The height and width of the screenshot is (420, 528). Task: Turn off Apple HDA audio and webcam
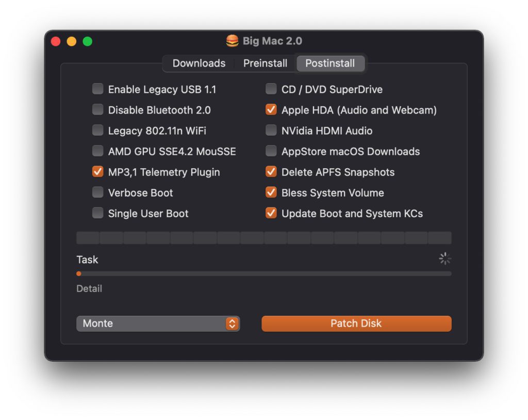click(x=271, y=110)
